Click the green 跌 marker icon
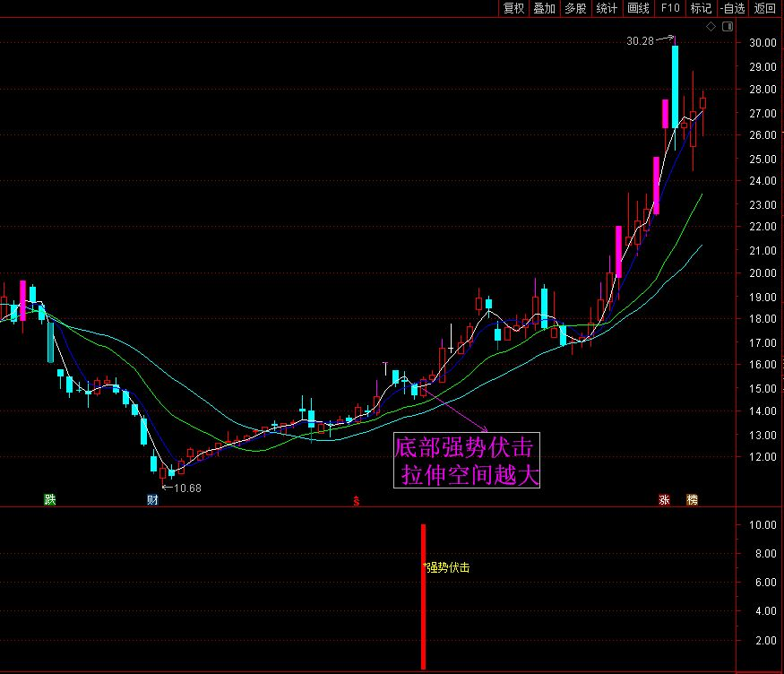Image resolution: width=784 pixels, height=674 pixels. click(x=50, y=499)
